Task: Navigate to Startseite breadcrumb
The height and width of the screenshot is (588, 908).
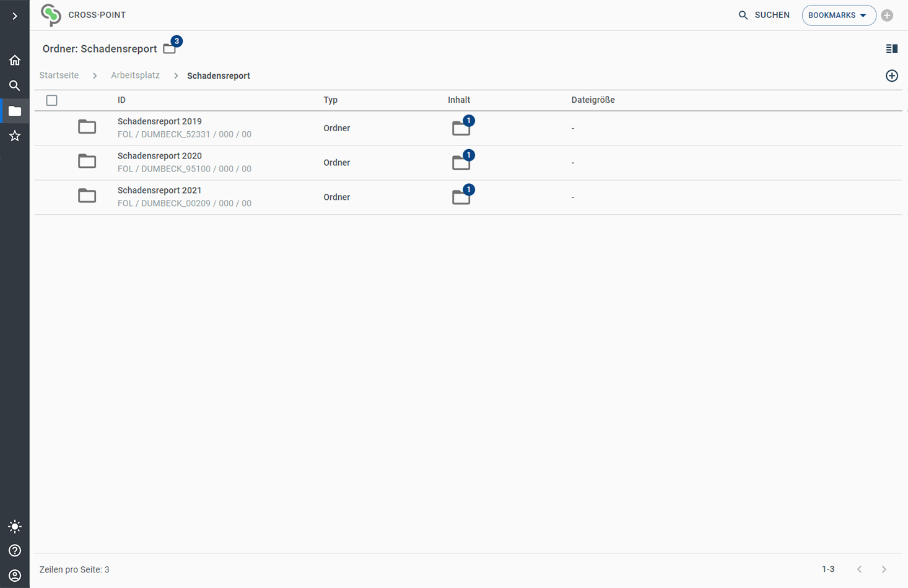Action: 59,76
